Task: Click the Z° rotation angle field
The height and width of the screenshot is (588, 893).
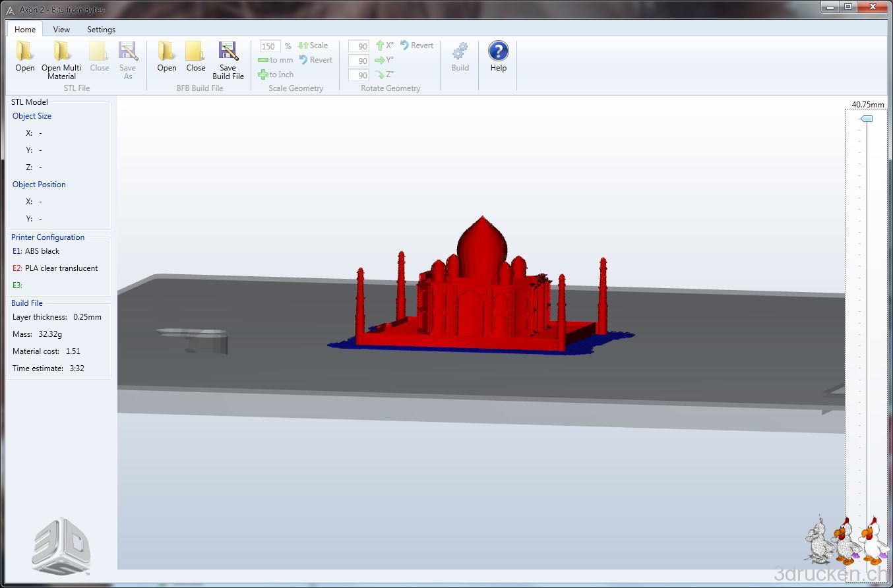Action: point(359,75)
